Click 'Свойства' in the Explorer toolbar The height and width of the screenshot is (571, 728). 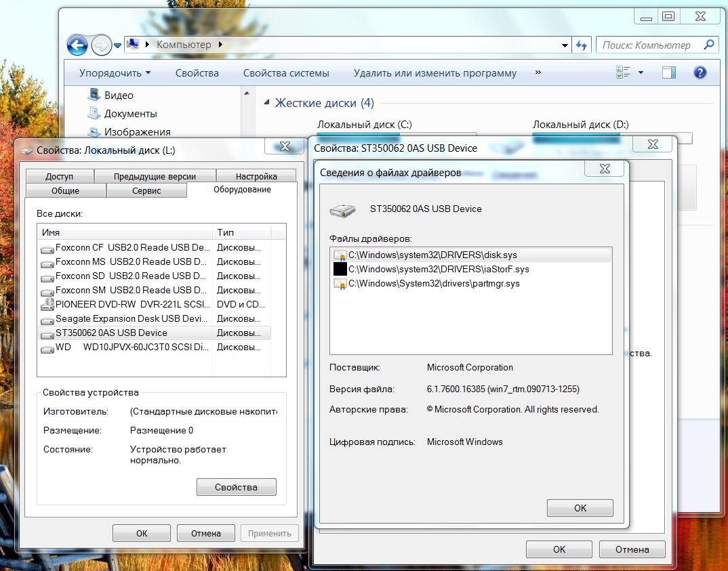point(197,73)
